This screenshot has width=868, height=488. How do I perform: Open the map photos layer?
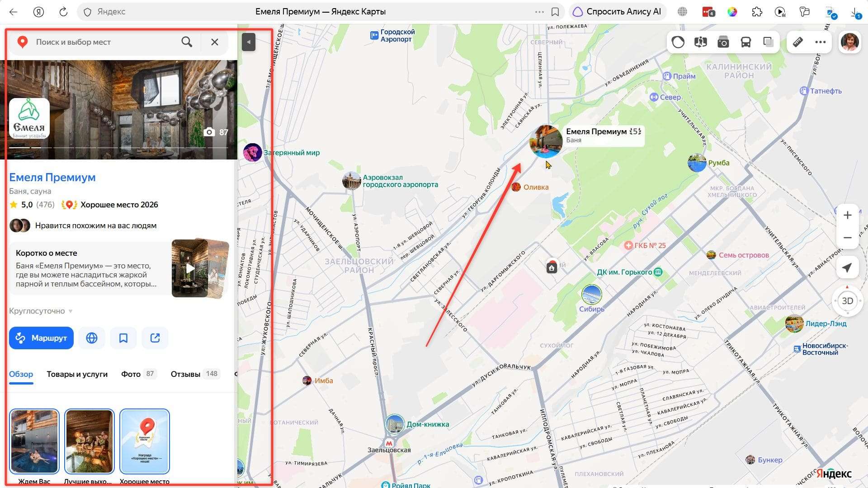pyautogui.click(x=723, y=42)
